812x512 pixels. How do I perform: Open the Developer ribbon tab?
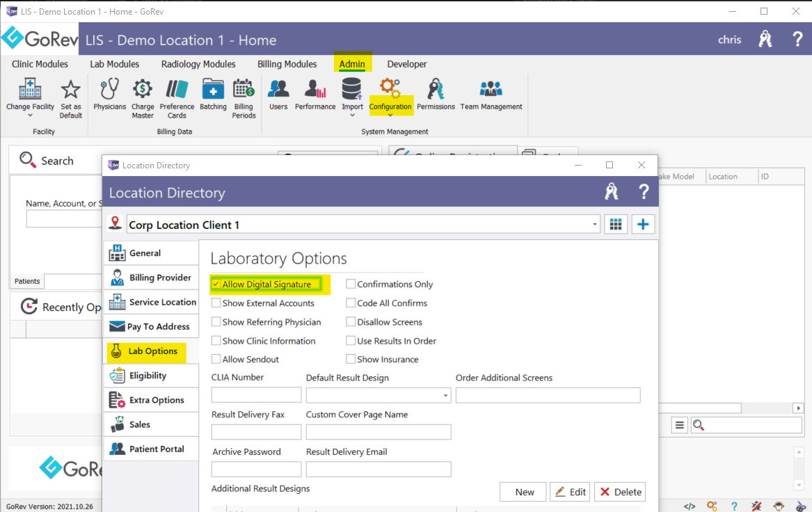click(406, 64)
